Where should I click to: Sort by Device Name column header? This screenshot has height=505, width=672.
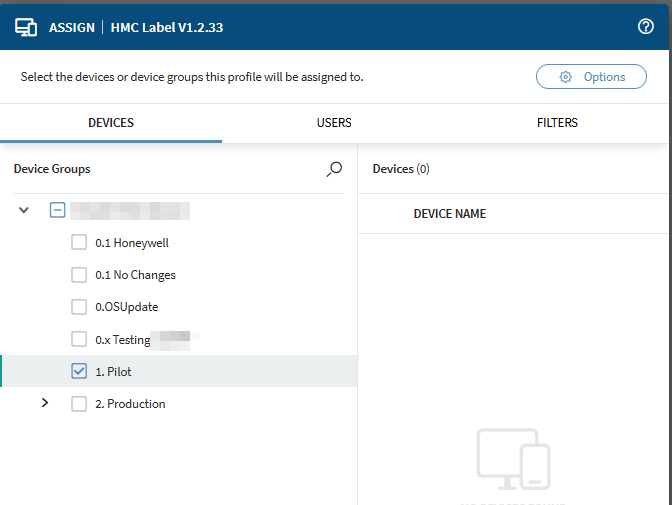click(x=449, y=214)
